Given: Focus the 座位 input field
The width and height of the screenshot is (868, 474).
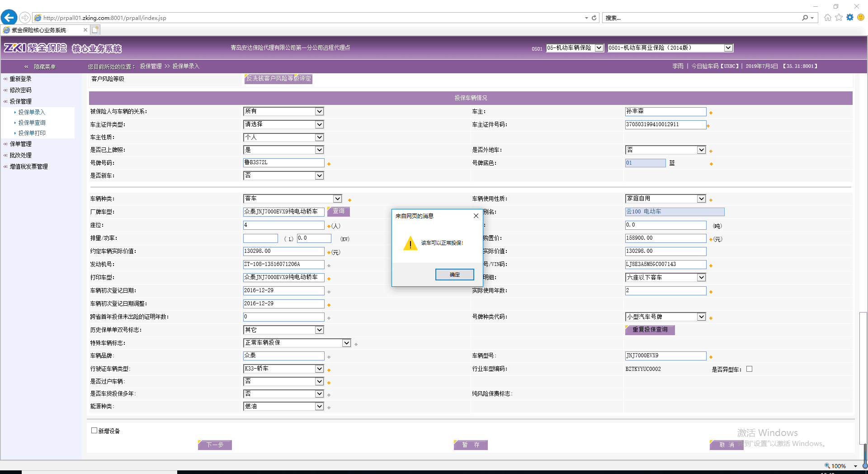Looking at the screenshot, I should [283, 225].
